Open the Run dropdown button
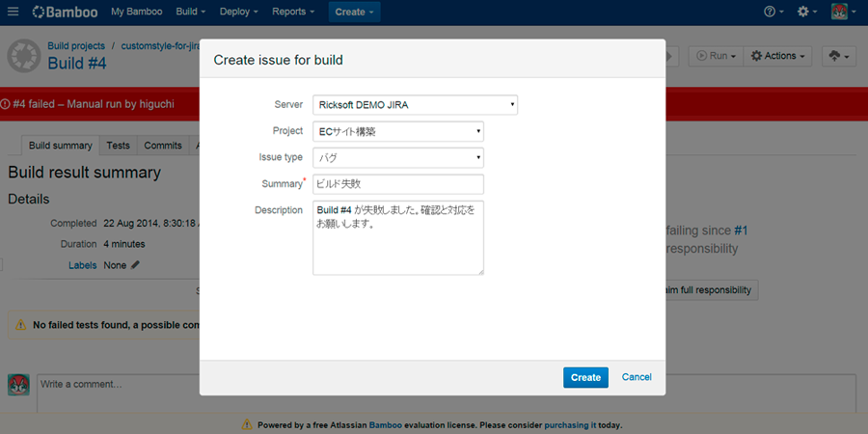Viewport: 868px width, 434px height. click(x=716, y=56)
